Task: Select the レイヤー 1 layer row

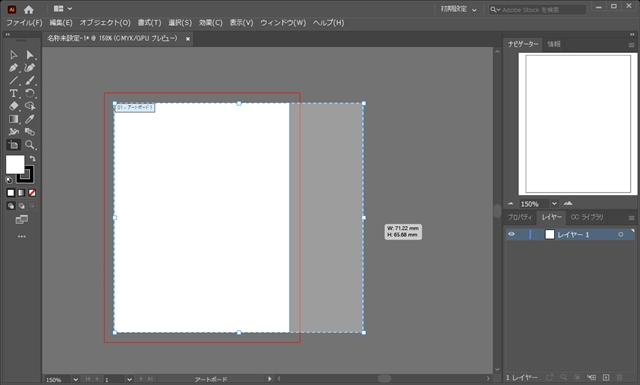Action: (570, 234)
